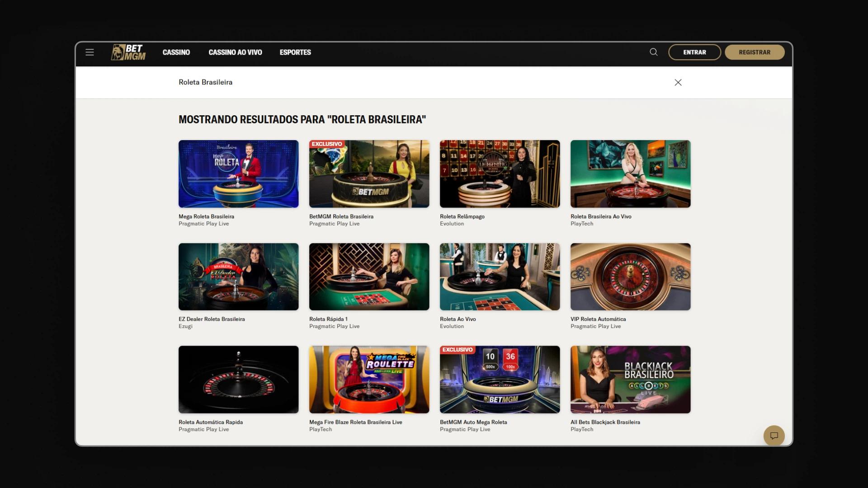The height and width of the screenshot is (488, 868).
Task: Click the search magnifier icon
Action: click(x=654, y=52)
